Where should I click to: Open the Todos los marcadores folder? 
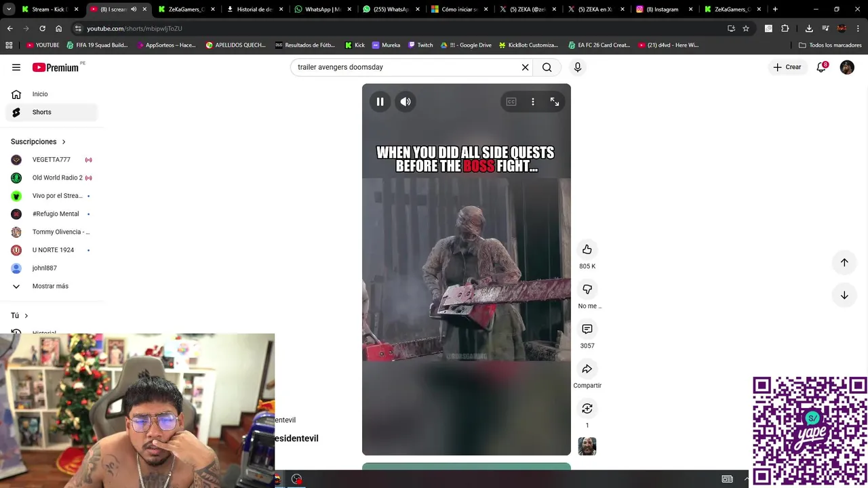coord(830,45)
